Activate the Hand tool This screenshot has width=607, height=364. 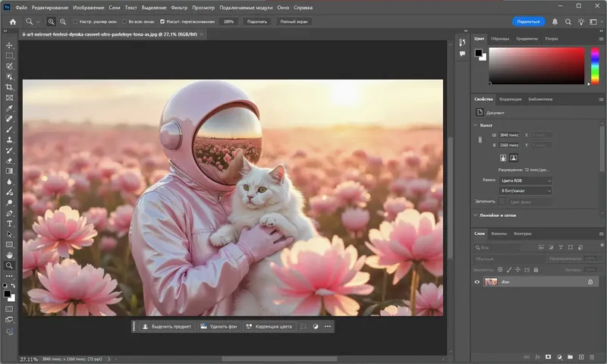pos(10,256)
